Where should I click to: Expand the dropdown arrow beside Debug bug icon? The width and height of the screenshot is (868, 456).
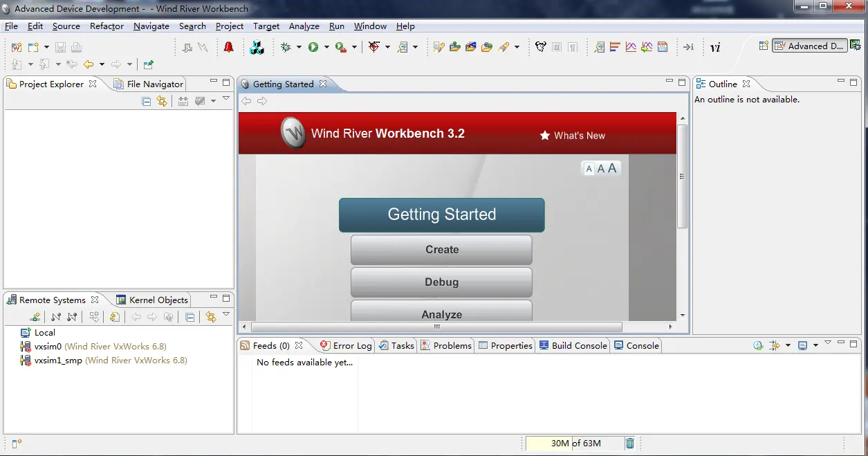(299, 47)
